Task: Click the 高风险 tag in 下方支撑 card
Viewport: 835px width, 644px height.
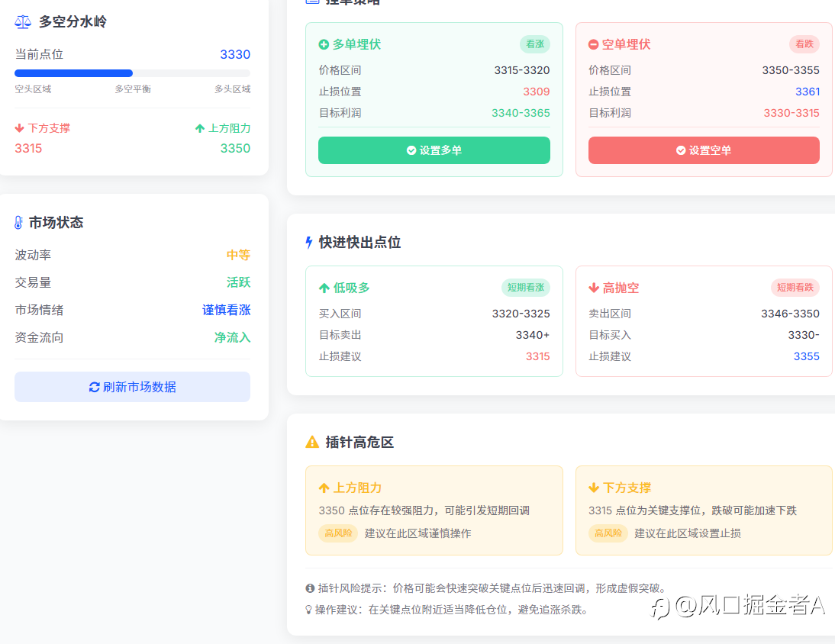Action: pos(608,533)
